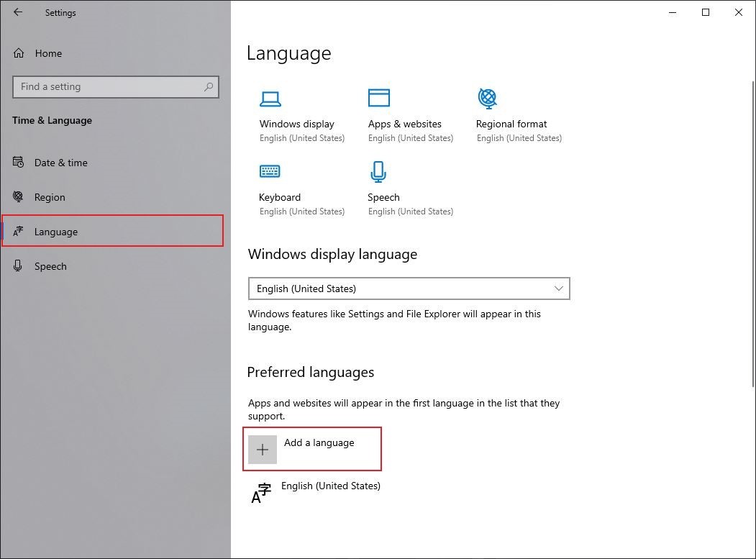This screenshot has height=559, width=756.
Task: Open Speech settings in the sidebar
Action: click(50, 266)
